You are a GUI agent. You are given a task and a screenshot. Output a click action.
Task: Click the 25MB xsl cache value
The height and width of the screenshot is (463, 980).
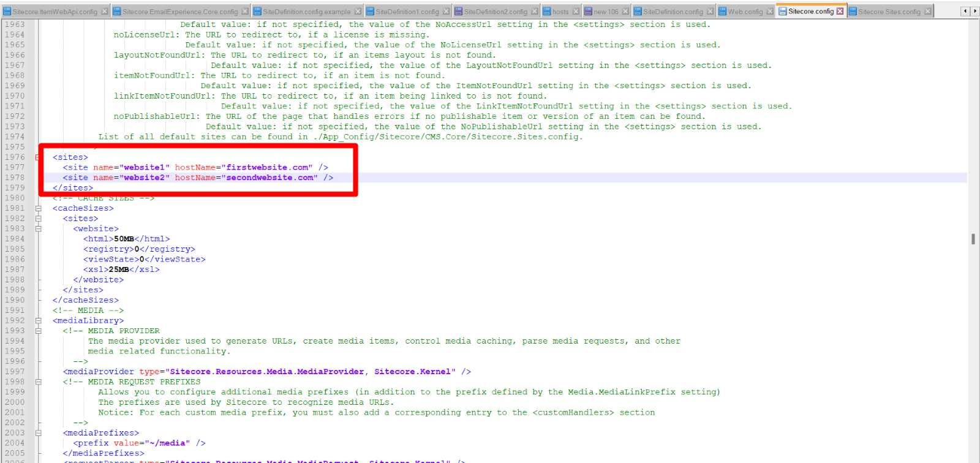[x=119, y=269]
